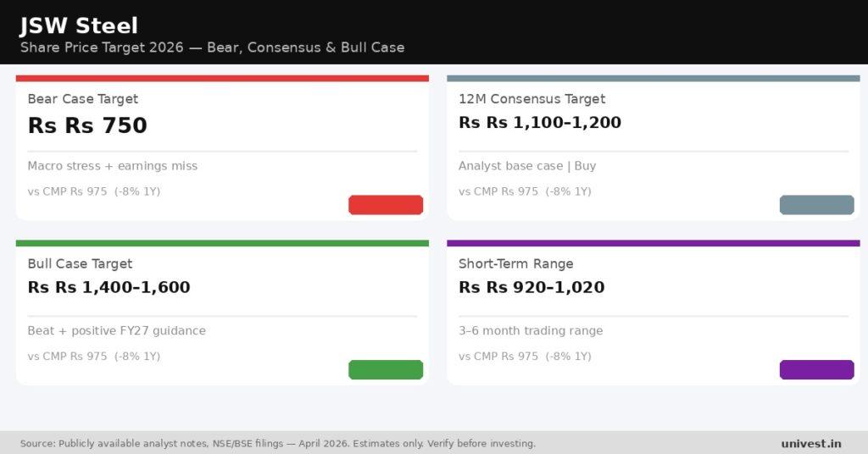Image resolution: width=868 pixels, height=454 pixels.
Task: Click the green badge in Bull Case card
Action: (x=386, y=369)
